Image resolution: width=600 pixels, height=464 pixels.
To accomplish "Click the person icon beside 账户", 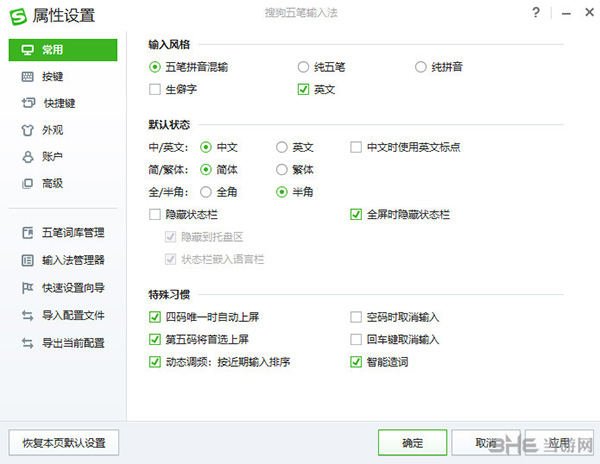I will (28, 156).
